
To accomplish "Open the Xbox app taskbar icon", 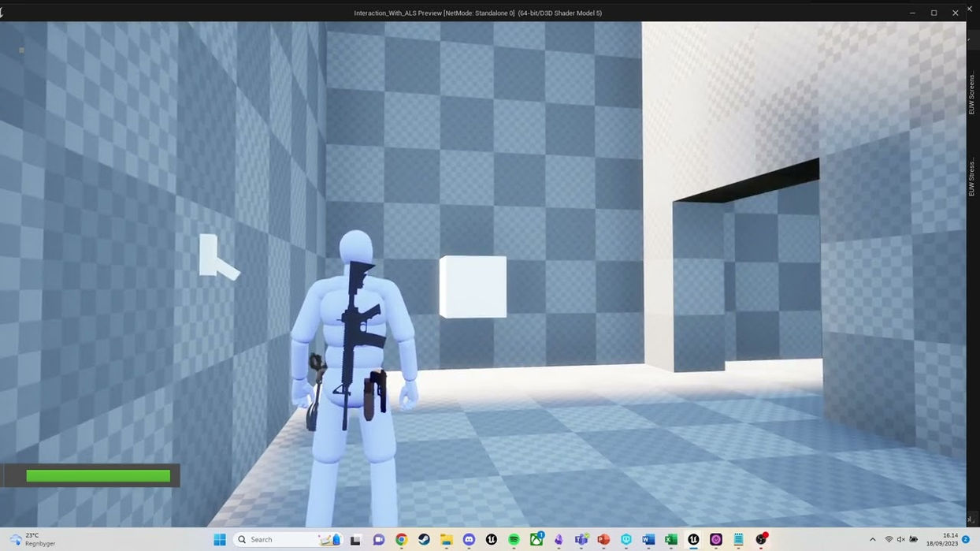I will click(x=536, y=540).
